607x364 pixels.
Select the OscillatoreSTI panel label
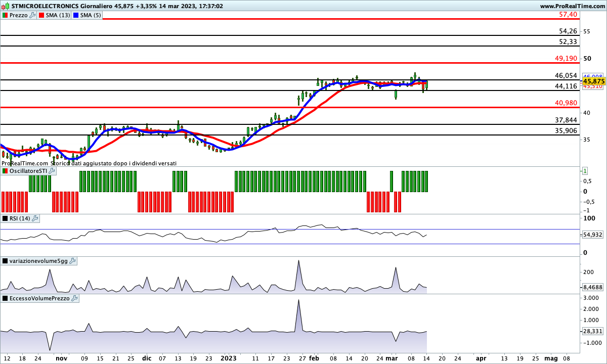coord(28,172)
